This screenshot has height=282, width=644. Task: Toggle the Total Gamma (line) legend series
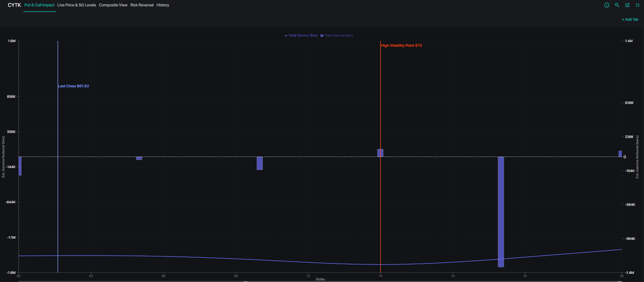[x=301, y=35]
